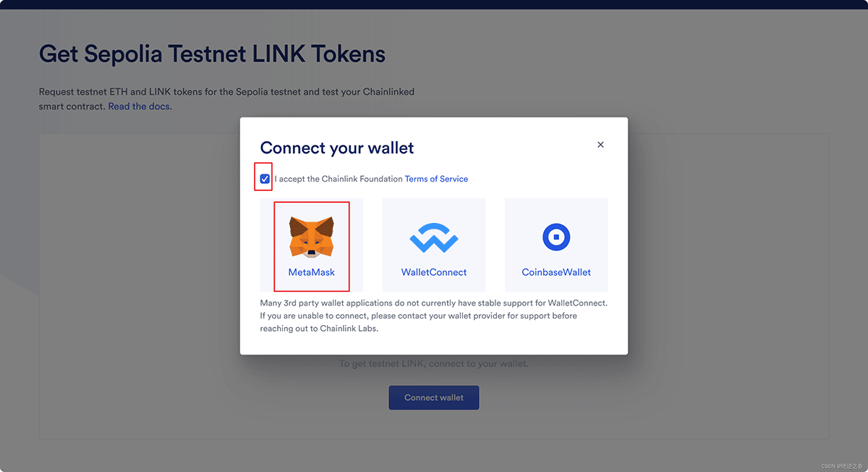Click the WalletConnect blue wave logo
This screenshot has width=868, height=472.
point(434,237)
